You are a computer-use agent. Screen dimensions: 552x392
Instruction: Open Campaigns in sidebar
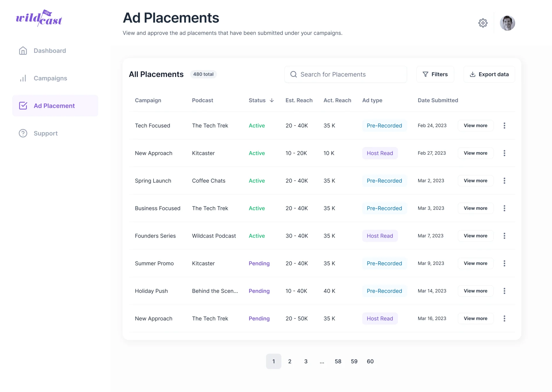[x=55, y=78]
